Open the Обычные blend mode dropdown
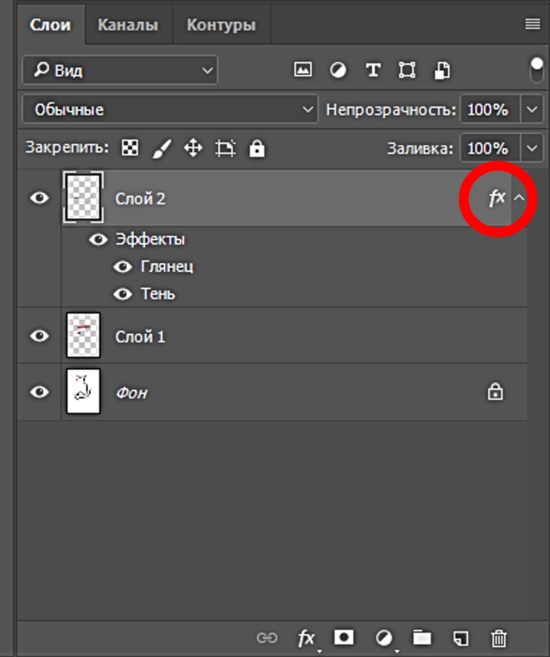Image resolution: width=550 pixels, height=657 pixels. 170,110
